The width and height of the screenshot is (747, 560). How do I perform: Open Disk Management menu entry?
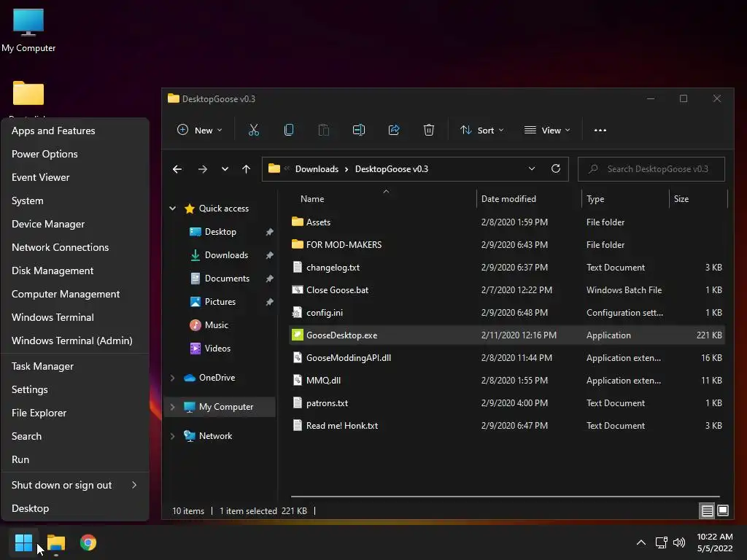[75, 271]
